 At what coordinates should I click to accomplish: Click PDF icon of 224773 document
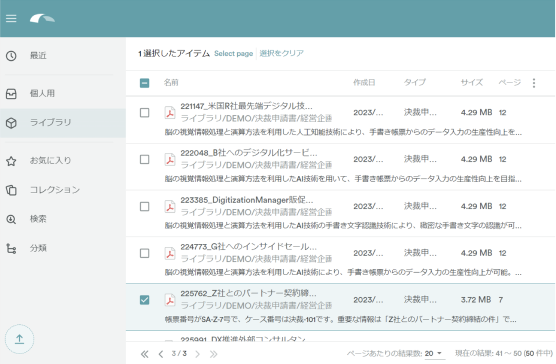[170, 253]
